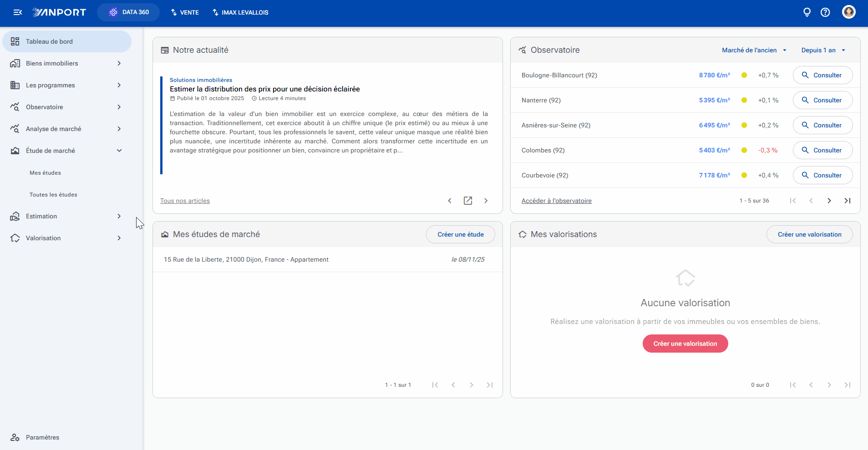Image resolution: width=868 pixels, height=450 pixels.
Task: Go to next Observatoire page
Action: coord(829,201)
